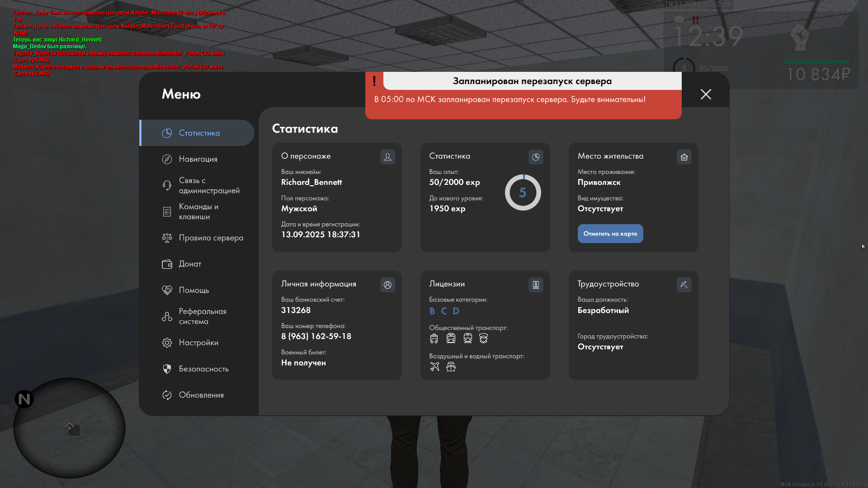The width and height of the screenshot is (868, 488).
Task: Click the airplane license icon
Action: [434, 366]
